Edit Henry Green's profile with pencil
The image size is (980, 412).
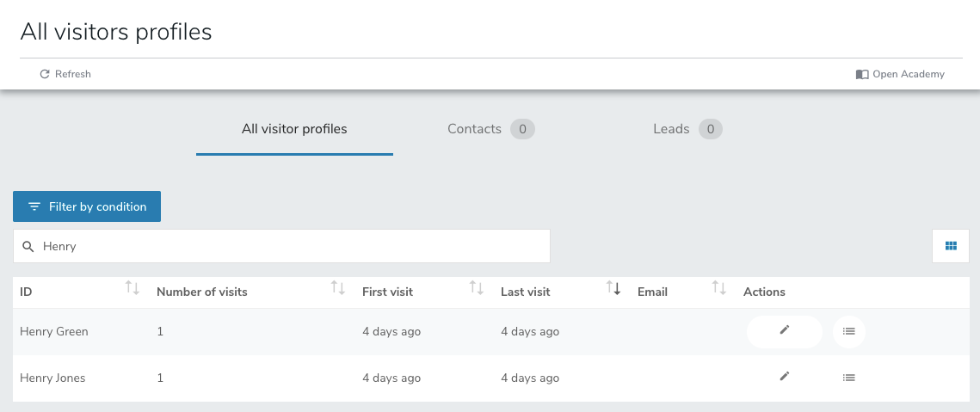coord(785,331)
